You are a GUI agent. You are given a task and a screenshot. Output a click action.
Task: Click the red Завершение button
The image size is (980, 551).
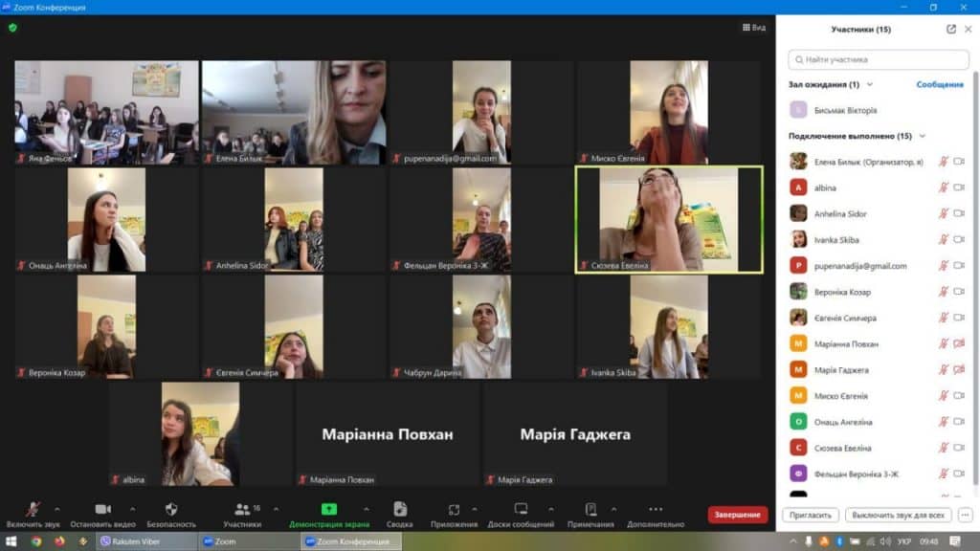tap(737, 515)
